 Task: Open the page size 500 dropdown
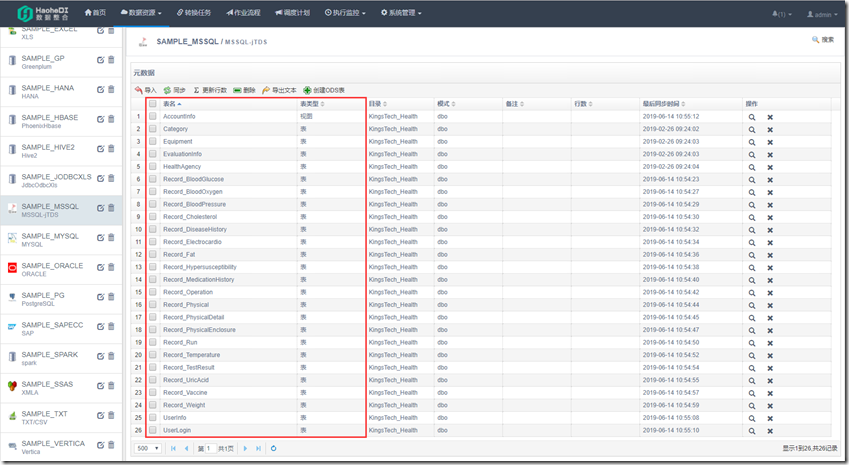148,448
